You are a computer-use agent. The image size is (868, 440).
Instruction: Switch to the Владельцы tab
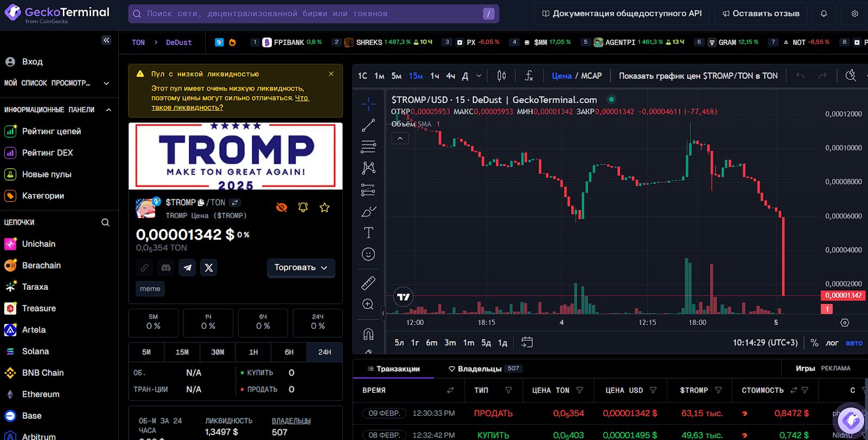[x=484, y=369]
